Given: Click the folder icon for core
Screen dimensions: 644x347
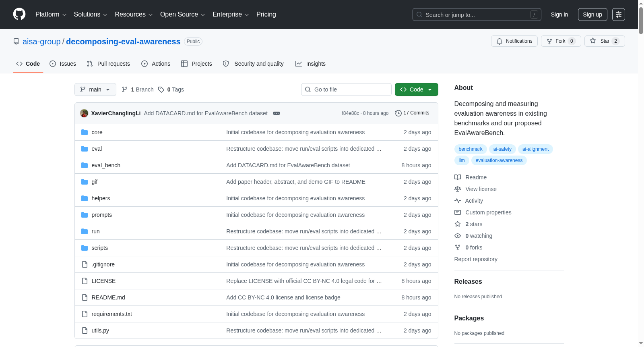Looking at the screenshot, I should [x=85, y=132].
